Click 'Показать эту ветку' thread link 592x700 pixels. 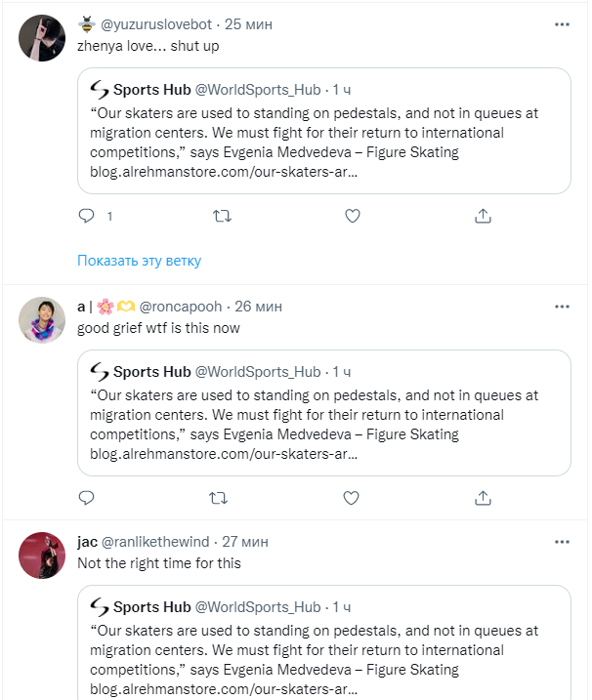tap(139, 261)
